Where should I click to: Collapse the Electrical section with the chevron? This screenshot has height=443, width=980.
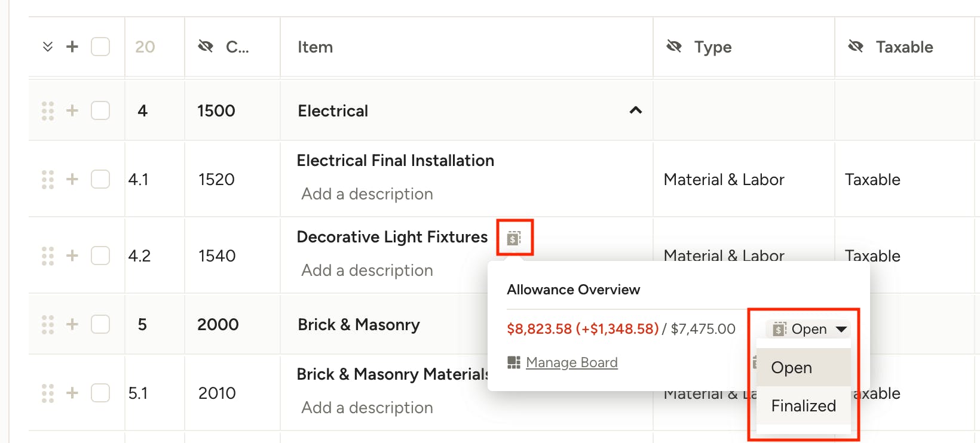pyautogui.click(x=636, y=110)
